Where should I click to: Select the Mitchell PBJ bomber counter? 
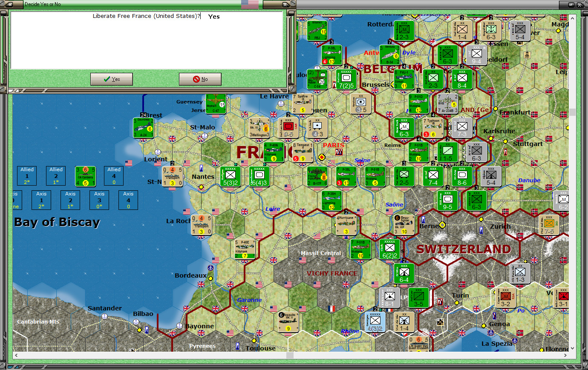(x=317, y=31)
